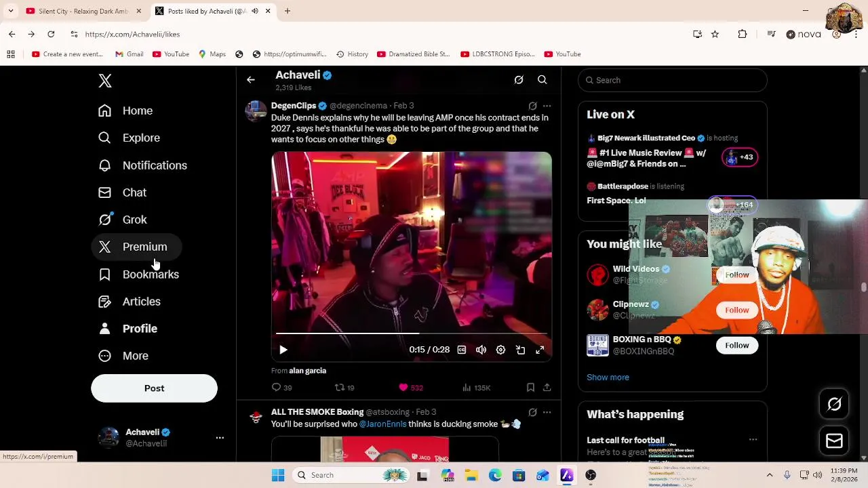Open Wild Videos profile
The width and height of the screenshot is (868, 488).
(635, 269)
